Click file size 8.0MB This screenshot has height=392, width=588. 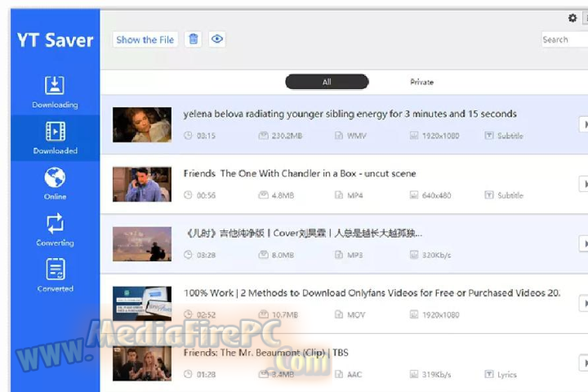283,255
